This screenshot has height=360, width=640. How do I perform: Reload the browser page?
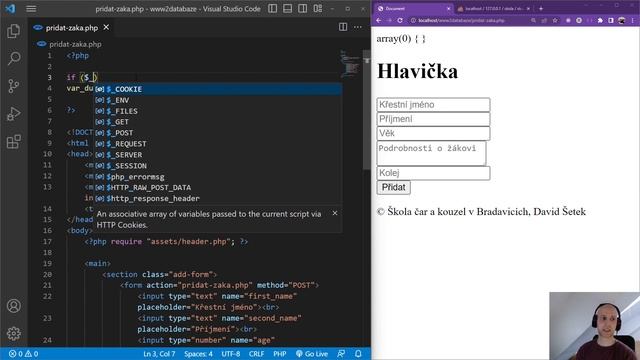pyautogui.click(x=400, y=20)
